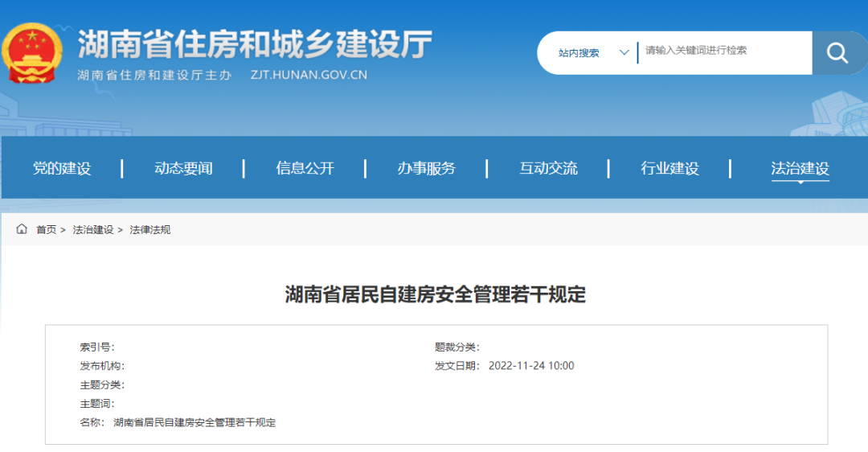Click the 湖南省住房和城乡建设厅 site title
This screenshot has height=452, width=868.
pos(255,43)
